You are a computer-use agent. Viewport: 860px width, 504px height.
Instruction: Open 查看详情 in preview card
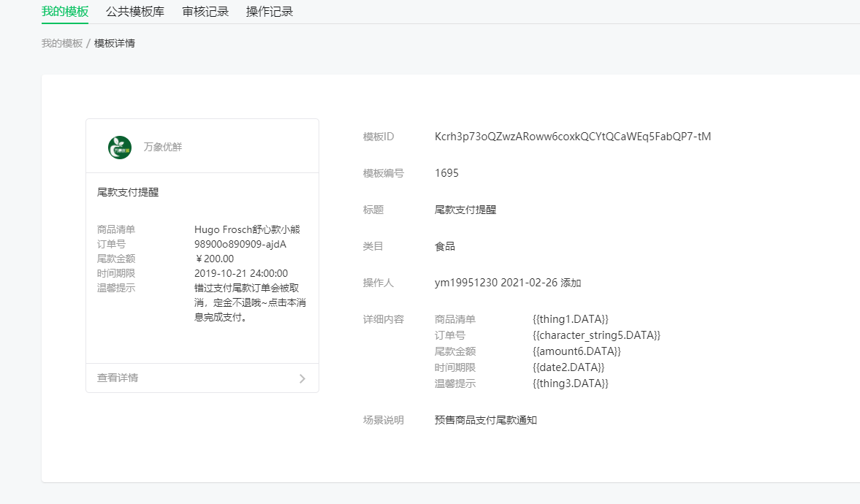[x=202, y=378]
